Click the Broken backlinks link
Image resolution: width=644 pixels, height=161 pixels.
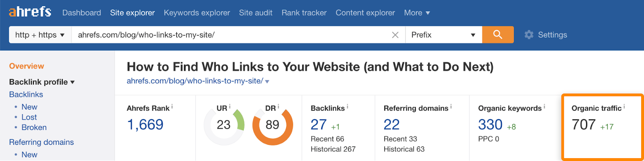34,128
